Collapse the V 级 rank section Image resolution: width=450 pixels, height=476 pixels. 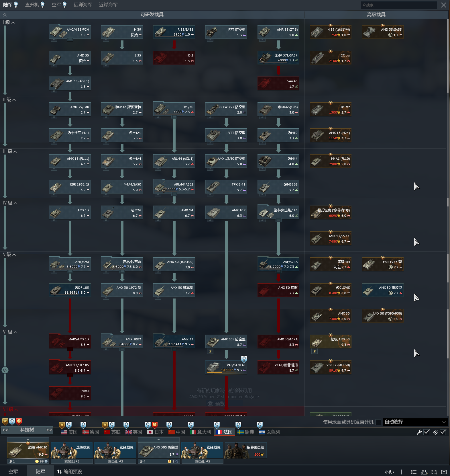pyautogui.click(x=9, y=255)
